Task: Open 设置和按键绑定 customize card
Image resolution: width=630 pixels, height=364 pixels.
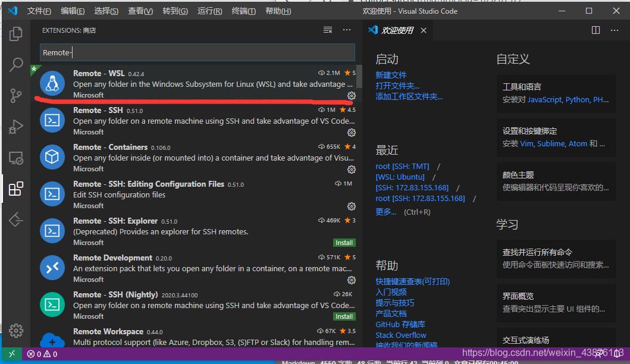Action: click(556, 137)
